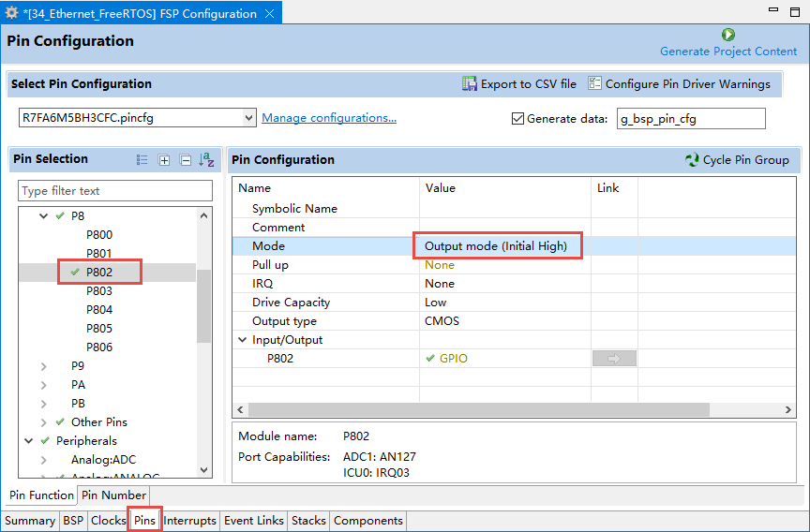Click the gear icon on the FSP Configuration tab
The height and width of the screenshot is (532, 810).
pyautogui.click(x=11, y=13)
